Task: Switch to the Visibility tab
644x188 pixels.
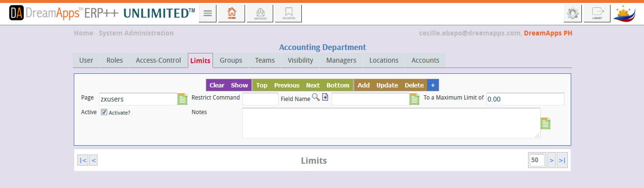Action: (300, 60)
